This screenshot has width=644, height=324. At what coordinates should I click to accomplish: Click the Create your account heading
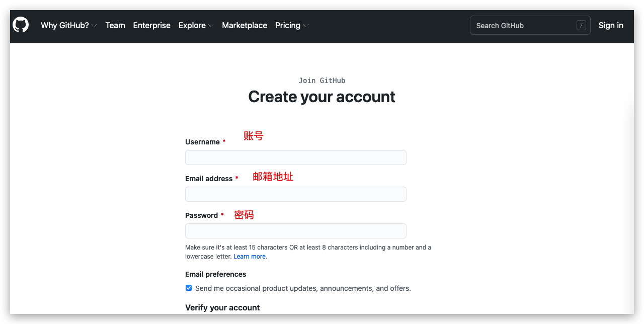321,97
